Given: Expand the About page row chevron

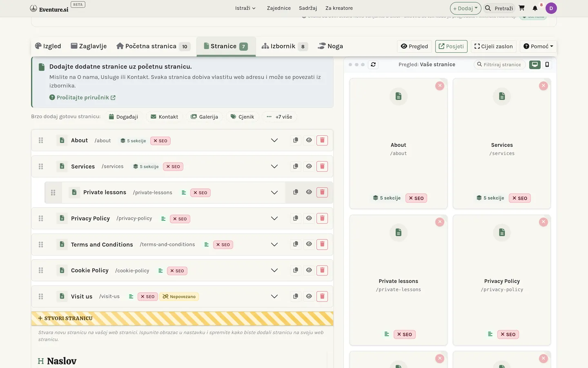Looking at the screenshot, I should click(x=274, y=140).
